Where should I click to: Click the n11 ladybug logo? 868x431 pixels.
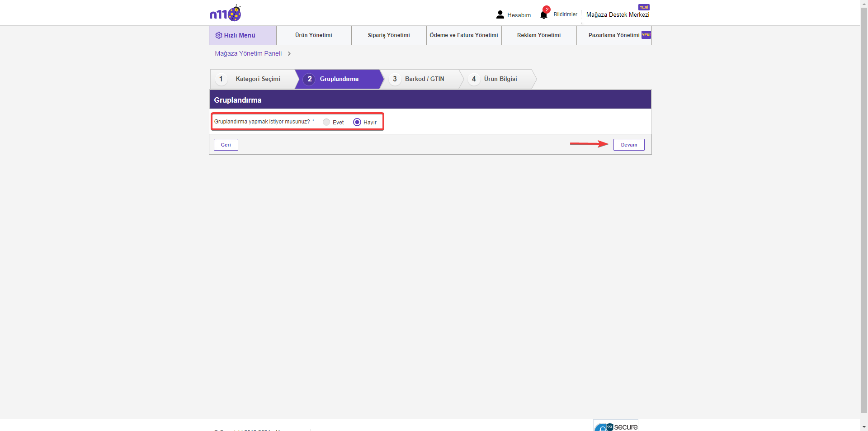coord(225,14)
